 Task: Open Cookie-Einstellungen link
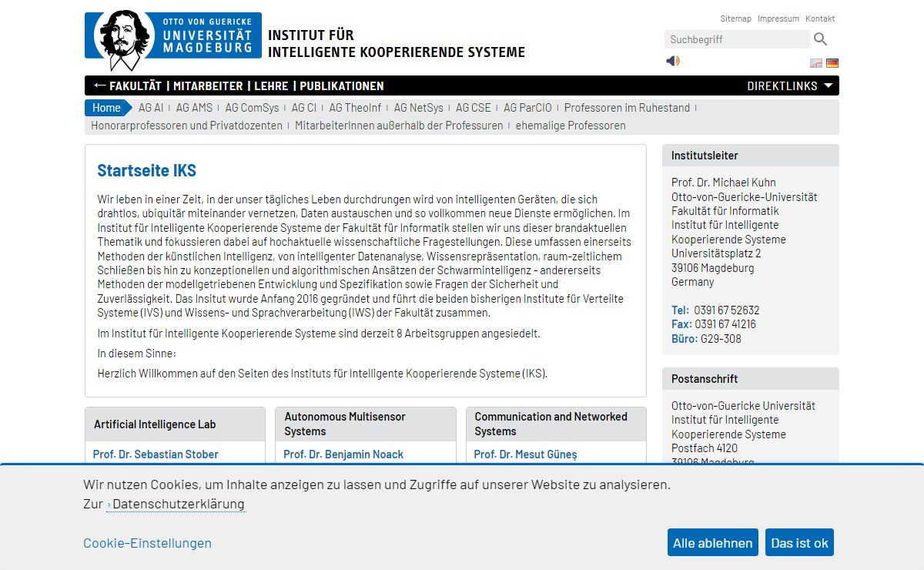(147, 543)
